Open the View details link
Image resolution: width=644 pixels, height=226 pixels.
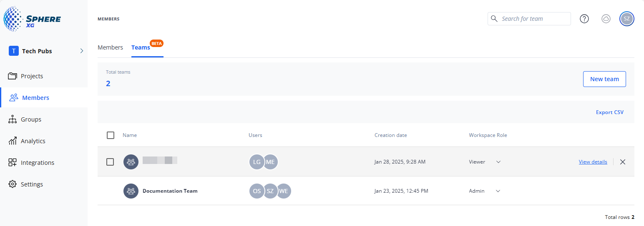[593, 162]
